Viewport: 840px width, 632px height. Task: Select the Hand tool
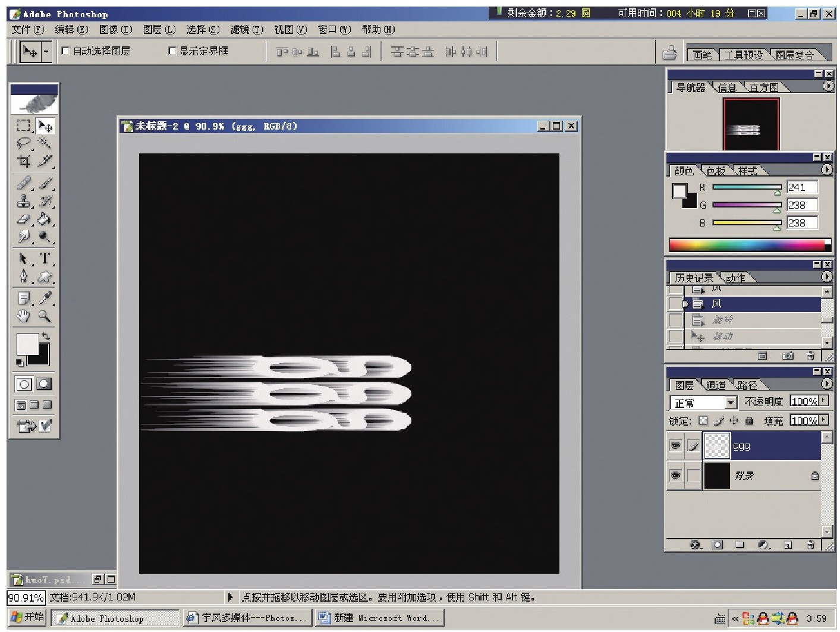(24, 316)
